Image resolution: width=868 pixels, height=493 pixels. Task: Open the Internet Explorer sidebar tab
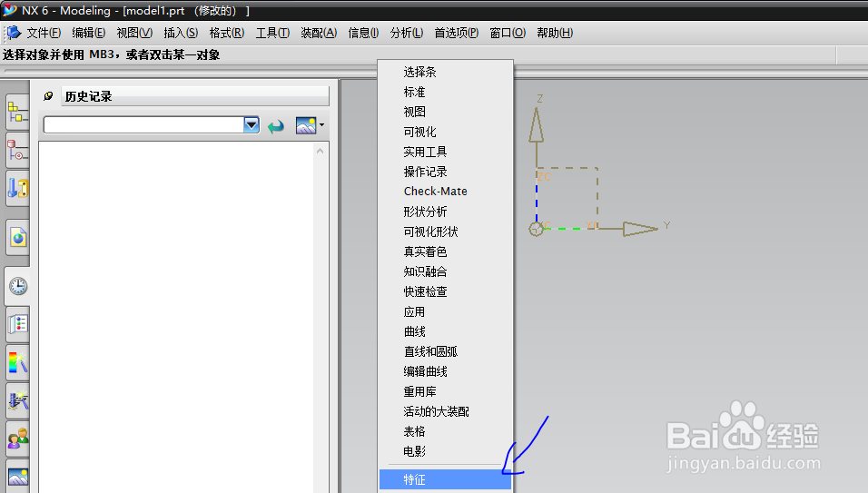[17, 238]
